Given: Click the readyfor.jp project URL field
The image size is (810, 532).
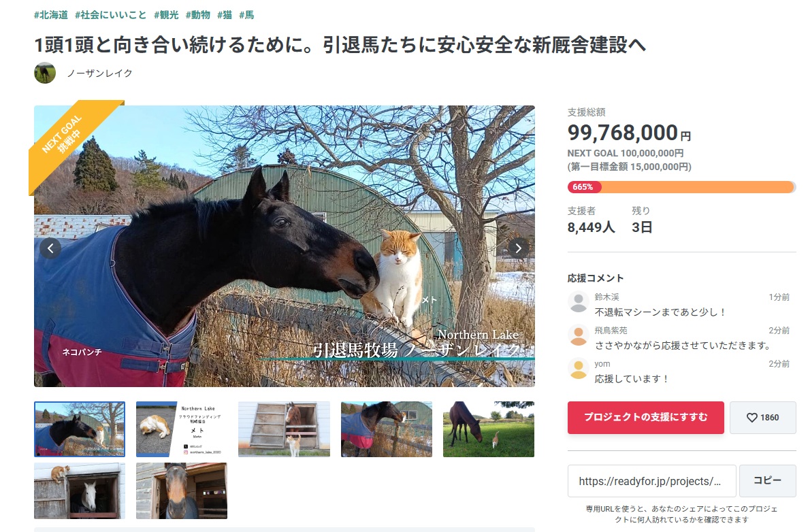Looking at the screenshot, I should point(651,481).
